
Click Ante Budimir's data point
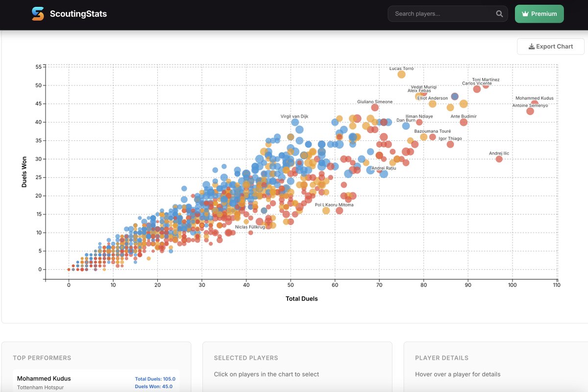tap(464, 122)
